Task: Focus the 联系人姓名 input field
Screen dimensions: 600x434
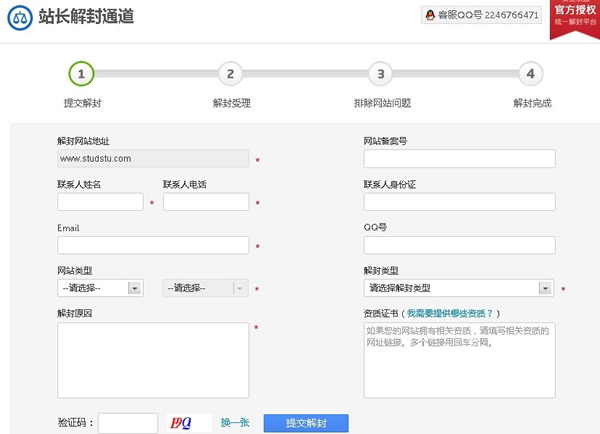Action: pyautogui.click(x=100, y=202)
